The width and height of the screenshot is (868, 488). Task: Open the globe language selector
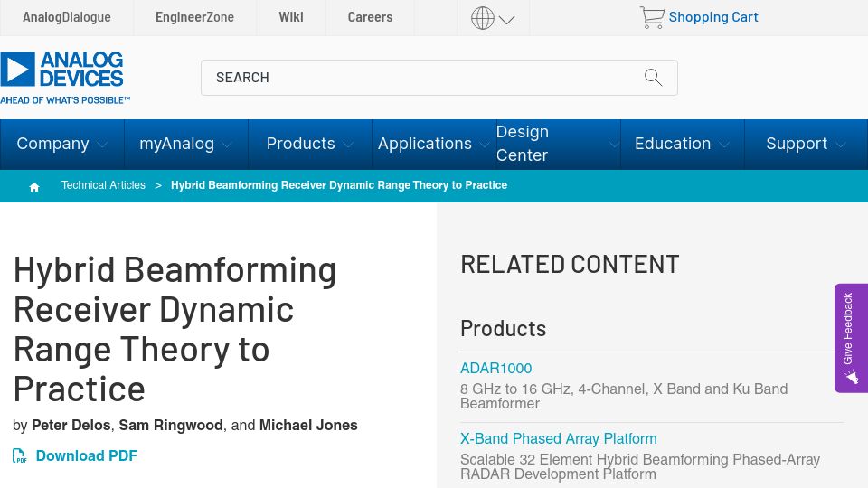click(x=482, y=18)
